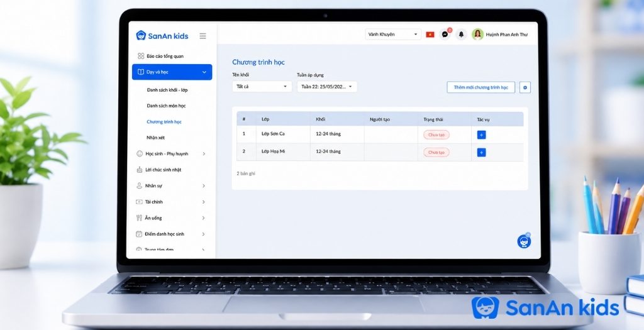Screen dimensions: 644x330
Task: Expand the Tài chính menu
Action: pyautogui.click(x=171, y=202)
